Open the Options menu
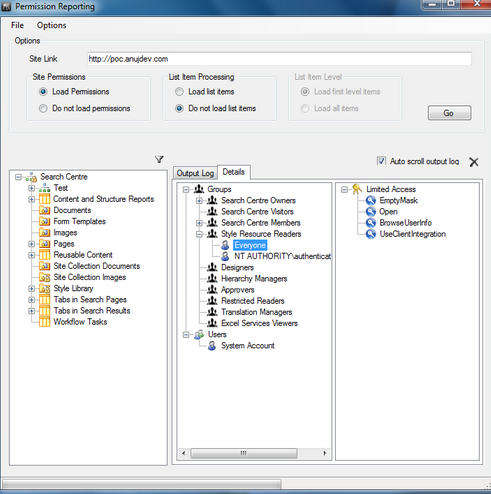Image resolution: width=491 pixels, height=494 pixels. coord(51,25)
